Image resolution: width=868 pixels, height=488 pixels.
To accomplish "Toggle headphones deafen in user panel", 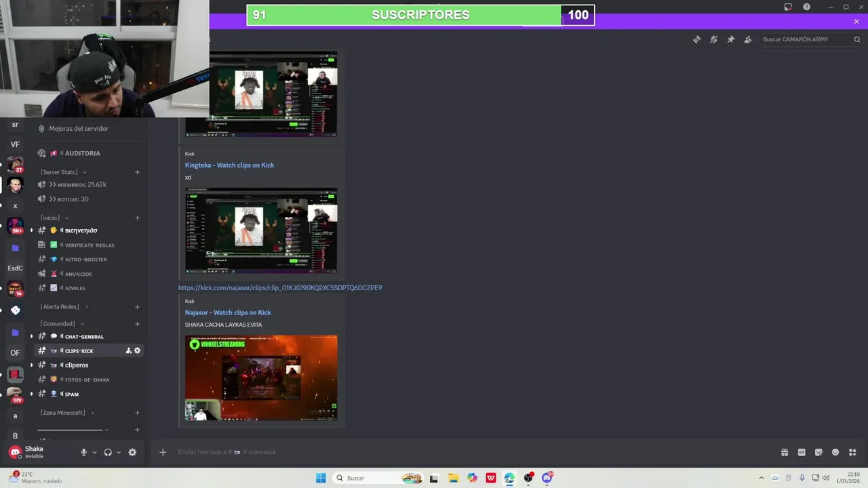I will pyautogui.click(x=108, y=452).
